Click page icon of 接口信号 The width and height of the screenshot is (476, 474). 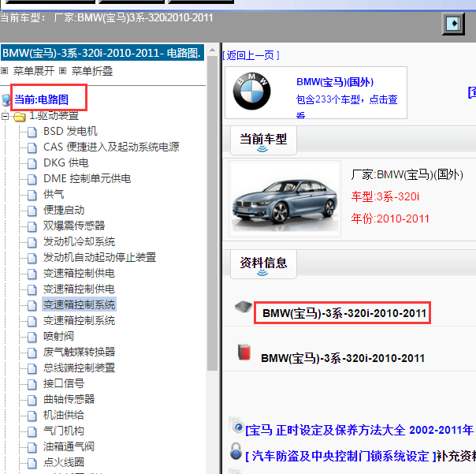click(x=32, y=384)
